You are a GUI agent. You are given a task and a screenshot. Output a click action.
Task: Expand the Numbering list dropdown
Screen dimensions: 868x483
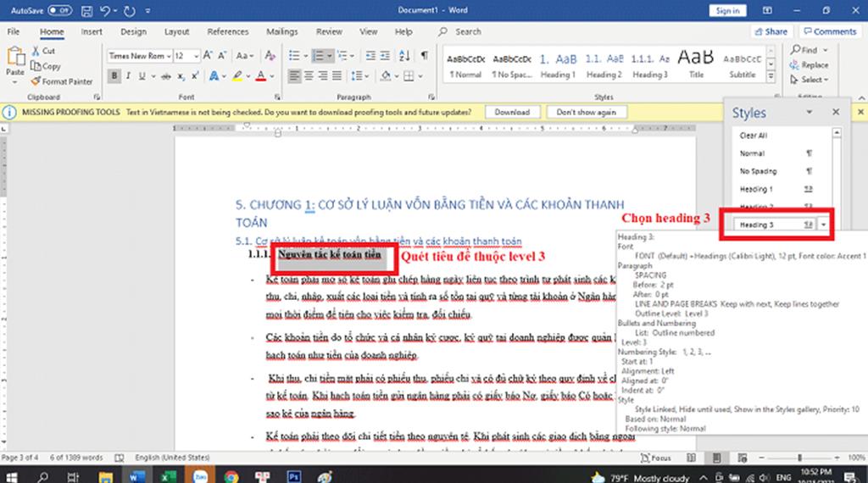click(330, 55)
